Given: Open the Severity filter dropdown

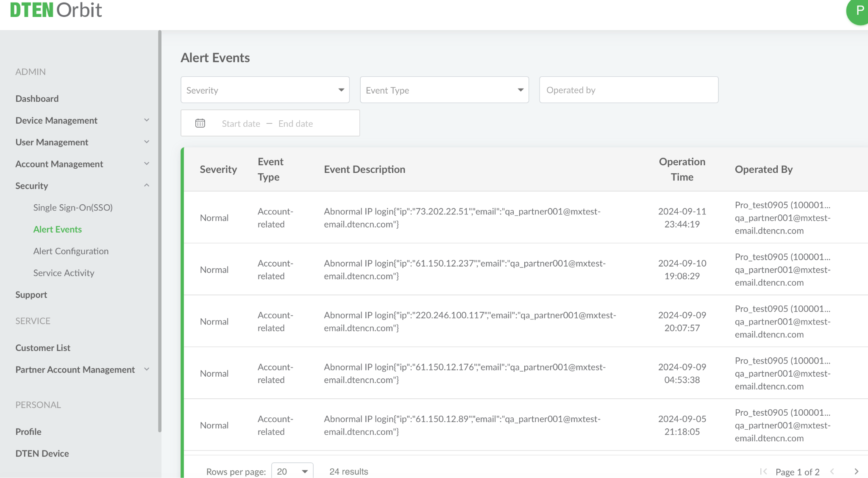Looking at the screenshot, I should point(265,90).
